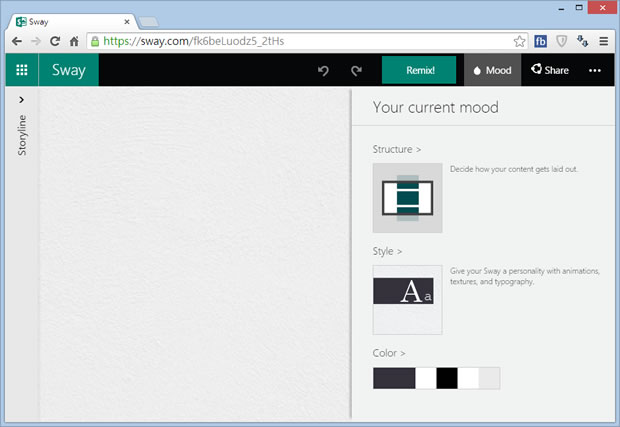Open the extension icon with arrows
Image resolution: width=620 pixels, height=427 pixels.
[582, 41]
